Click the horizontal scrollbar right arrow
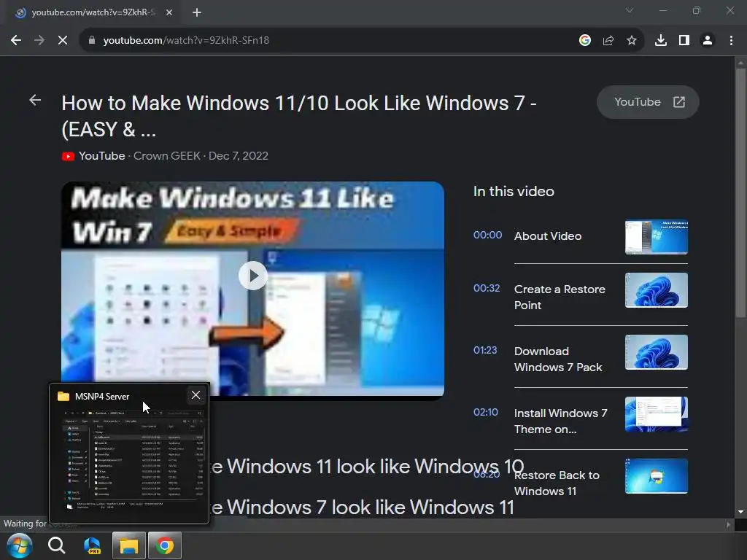Viewport: 747px width, 560px height. (x=728, y=524)
